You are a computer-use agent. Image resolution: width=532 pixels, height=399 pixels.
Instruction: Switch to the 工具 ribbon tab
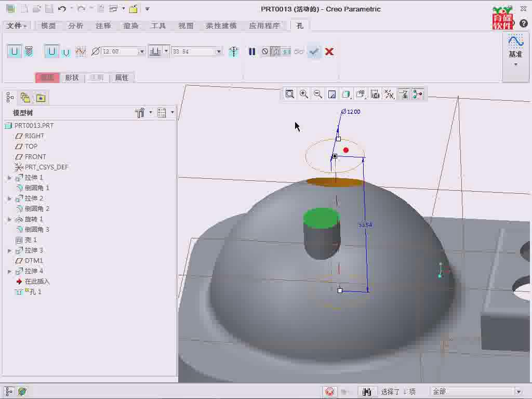click(158, 25)
